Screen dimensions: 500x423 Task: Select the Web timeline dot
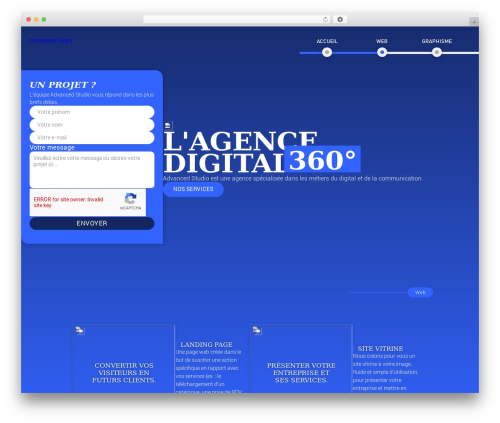pyautogui.click(x=382, y=52)
